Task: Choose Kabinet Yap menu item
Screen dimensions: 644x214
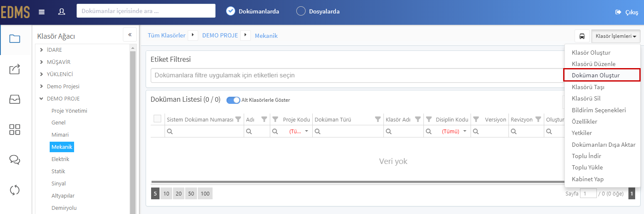Action: [602, 179]
